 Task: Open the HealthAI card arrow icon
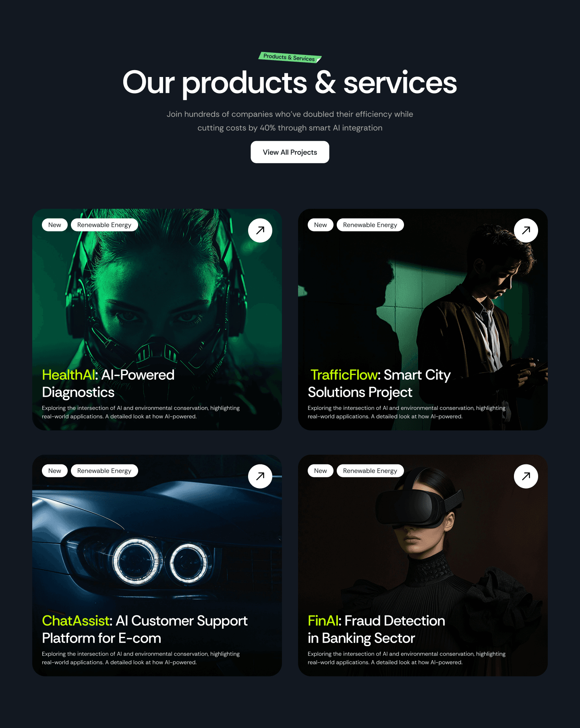pos(260,231)
